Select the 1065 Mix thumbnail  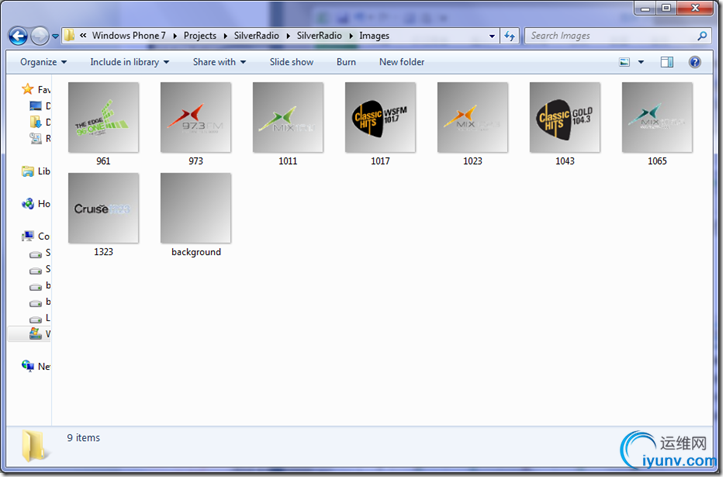pos(657,117)
